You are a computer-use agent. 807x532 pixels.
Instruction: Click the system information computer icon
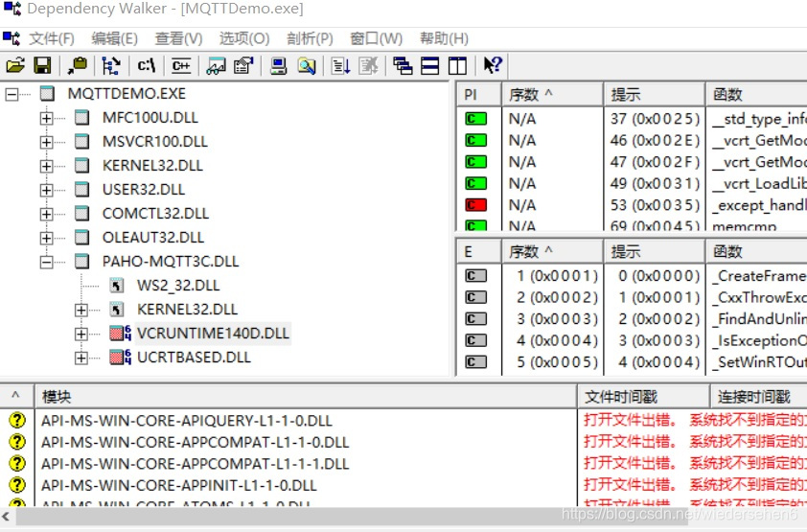click(x=279, y=66)
